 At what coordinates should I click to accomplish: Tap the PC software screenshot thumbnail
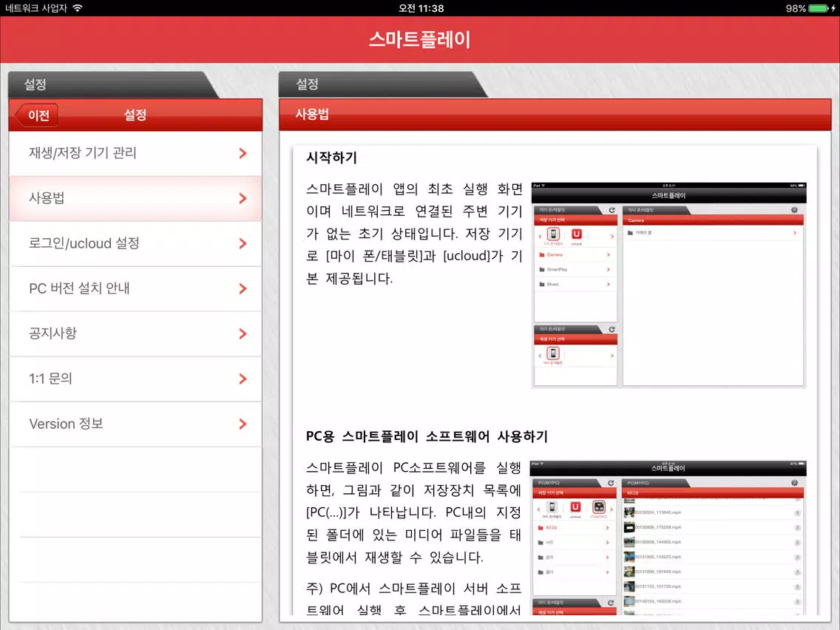tap(668, 538)
